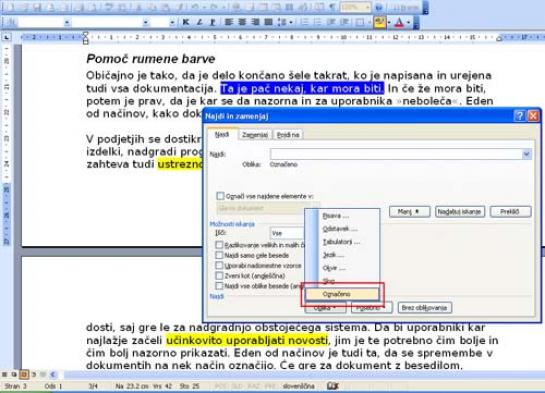Switch to the Zamenjaj tab
Image resolution: width=545 pixels, height=393 pixels.
pyautogui.click(x=255, y=134)
